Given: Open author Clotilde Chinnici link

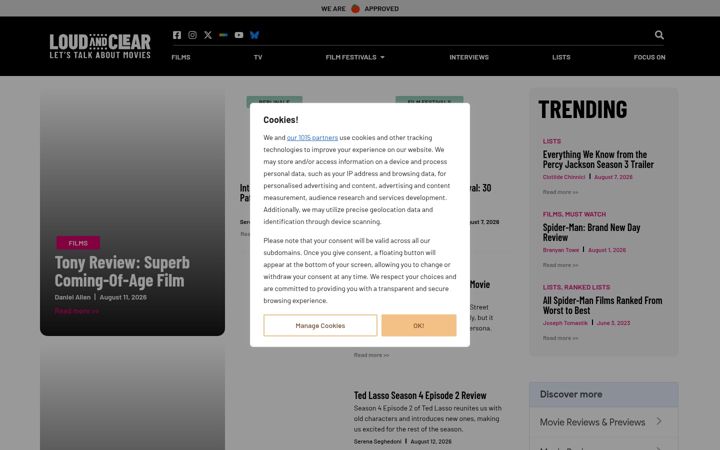Looking at the screenshot, I should coord(564,177).
